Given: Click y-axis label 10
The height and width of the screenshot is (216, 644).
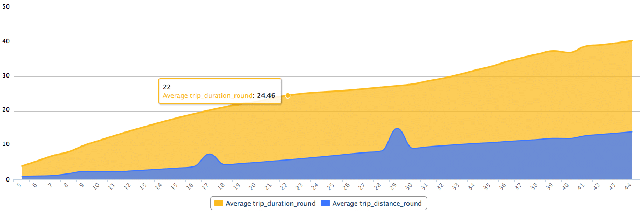Looking at the screenshot, I should [6, 145].
